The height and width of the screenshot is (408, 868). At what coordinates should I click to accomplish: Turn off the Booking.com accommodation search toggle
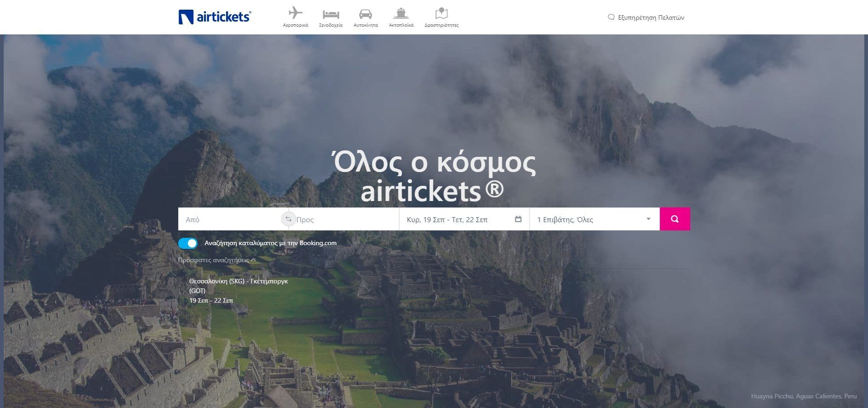pyautogui.click(x=188, y=243)
